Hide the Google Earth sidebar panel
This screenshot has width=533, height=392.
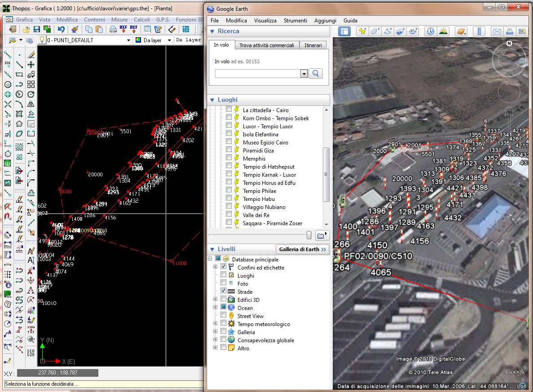tap(344, 31)
